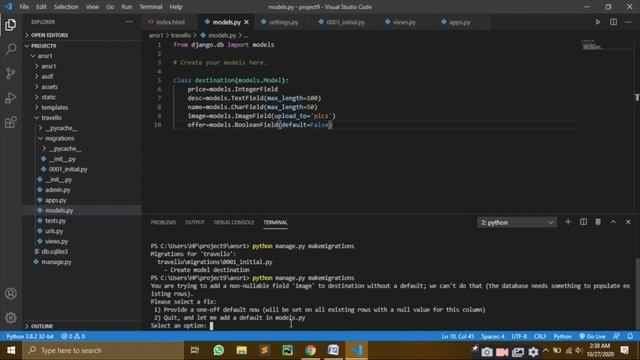Maximize the terminal panel size
The image size is (640, 360).
tap(613, 222)
